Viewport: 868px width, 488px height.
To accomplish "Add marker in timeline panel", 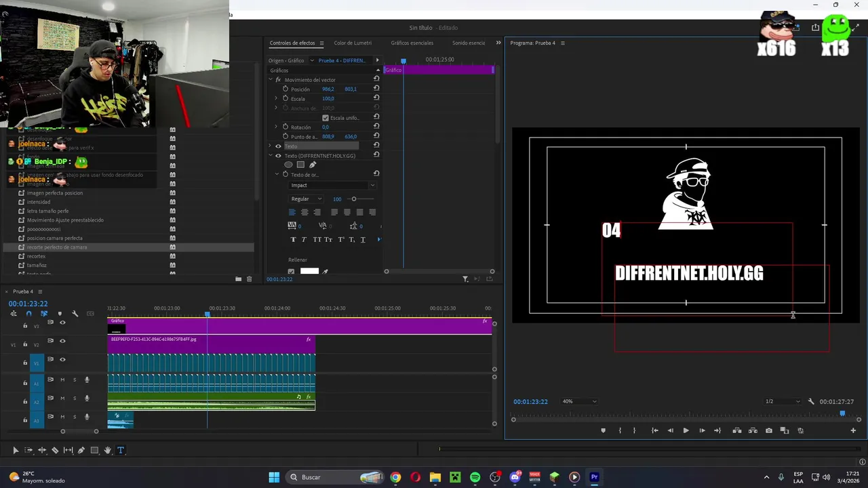I will [x=60, y=313].
